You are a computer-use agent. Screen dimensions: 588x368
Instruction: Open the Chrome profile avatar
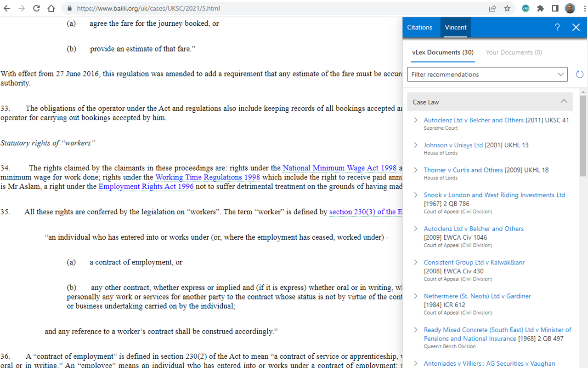pyautogui.click(x=570, y=8)
